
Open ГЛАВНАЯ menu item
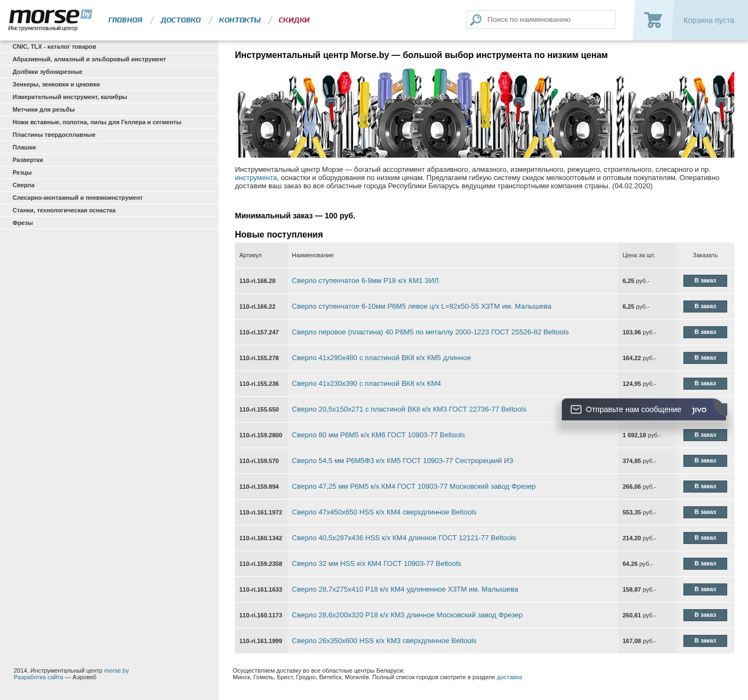pyautogui.click(x=125, y=20)
